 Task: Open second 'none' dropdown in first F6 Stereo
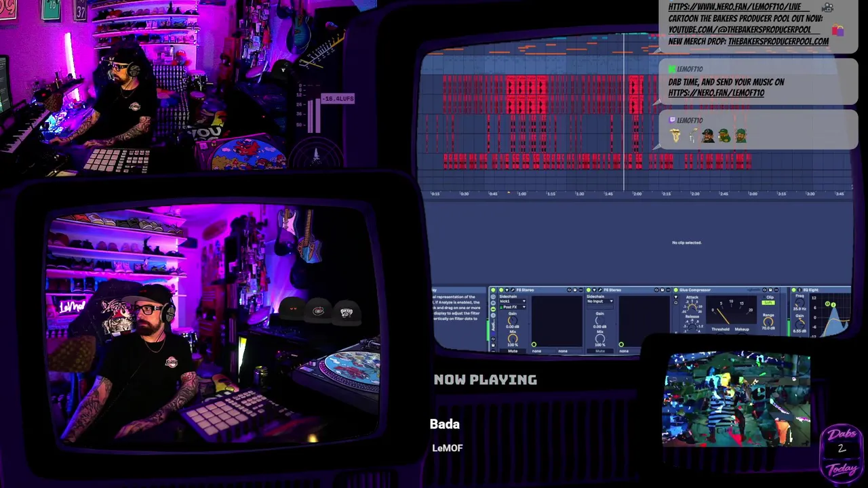click(x=570, y=351)
